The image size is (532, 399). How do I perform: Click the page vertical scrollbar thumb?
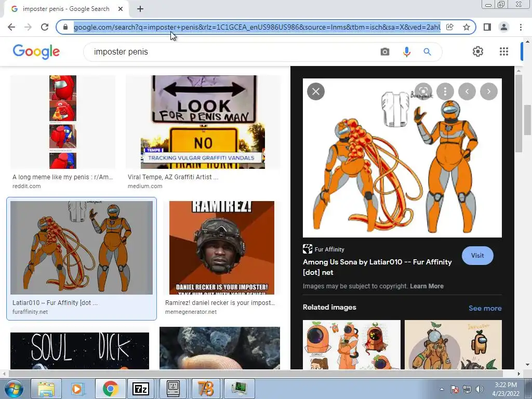click(x=528, y=120)
